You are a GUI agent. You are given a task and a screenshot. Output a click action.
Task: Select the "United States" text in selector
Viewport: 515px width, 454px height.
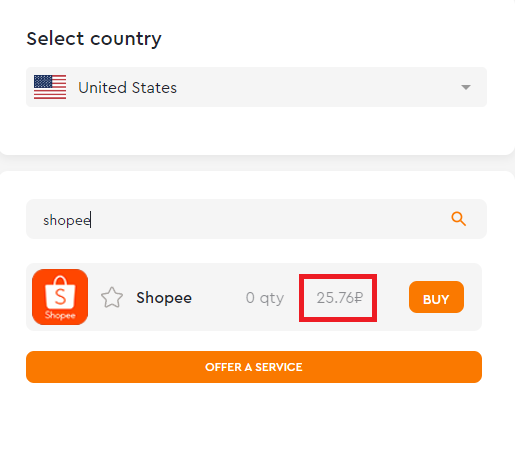tap(128, 88)
